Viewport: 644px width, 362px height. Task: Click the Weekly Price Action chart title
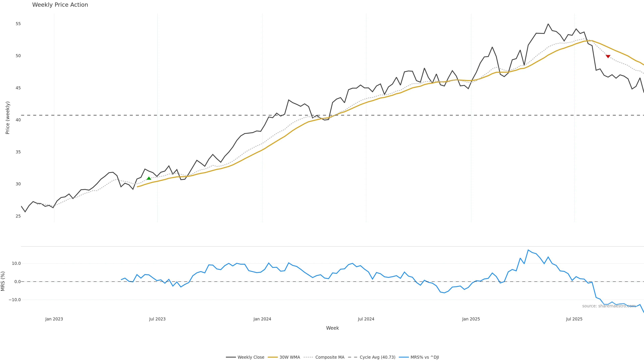coord(60,5)
